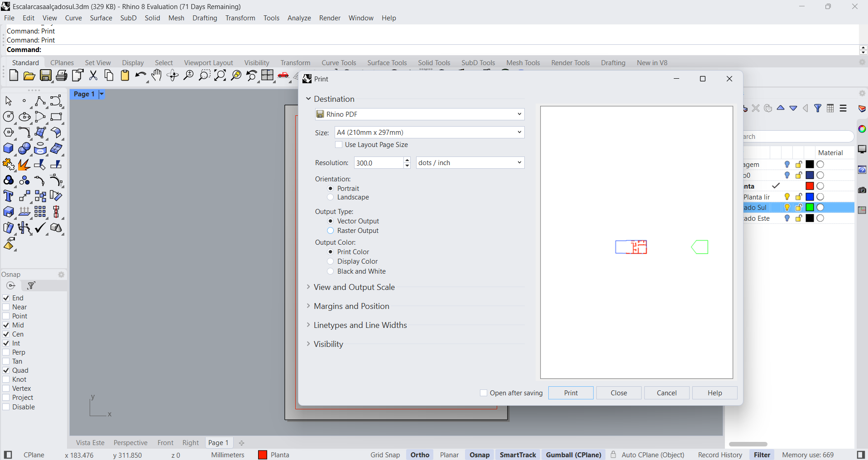Check the Near osnap option
The image size is (868, 460).
6,307
